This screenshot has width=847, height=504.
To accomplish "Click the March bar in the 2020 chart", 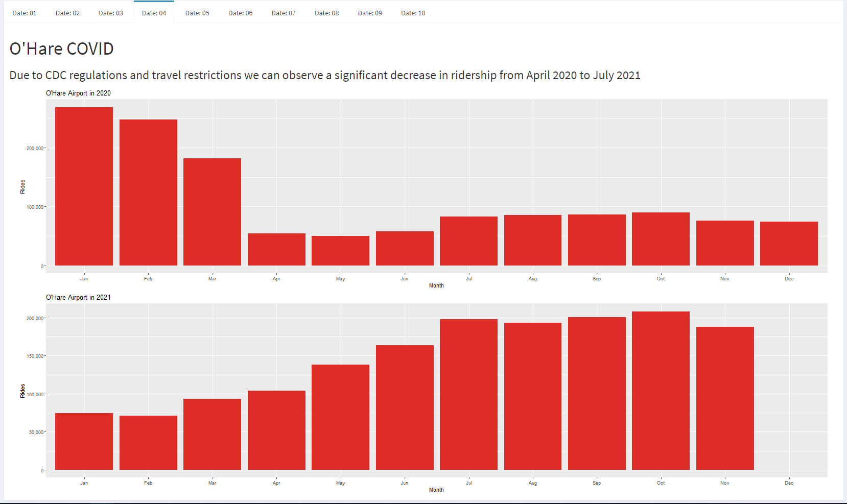I will click(212, 212).
